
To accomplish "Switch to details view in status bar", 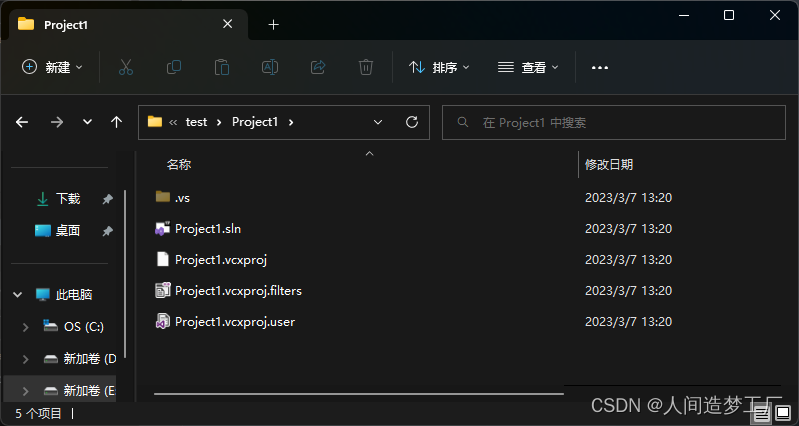I will tap(761, 412).
